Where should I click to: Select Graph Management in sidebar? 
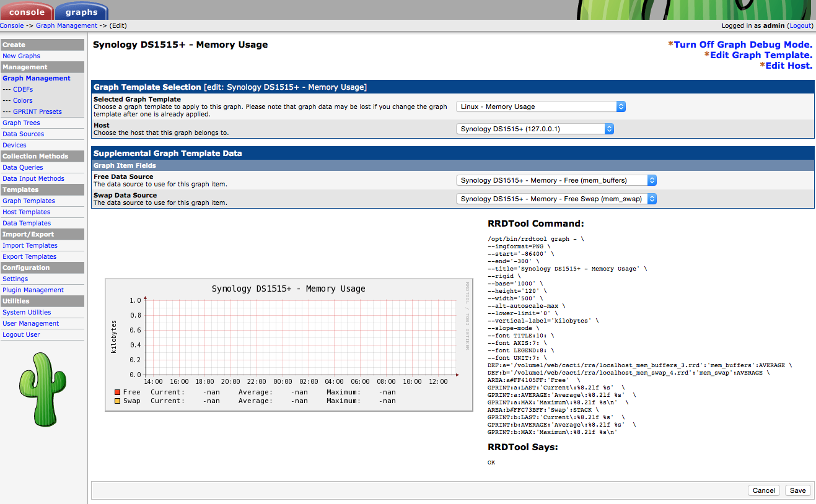tap(37, 78)
